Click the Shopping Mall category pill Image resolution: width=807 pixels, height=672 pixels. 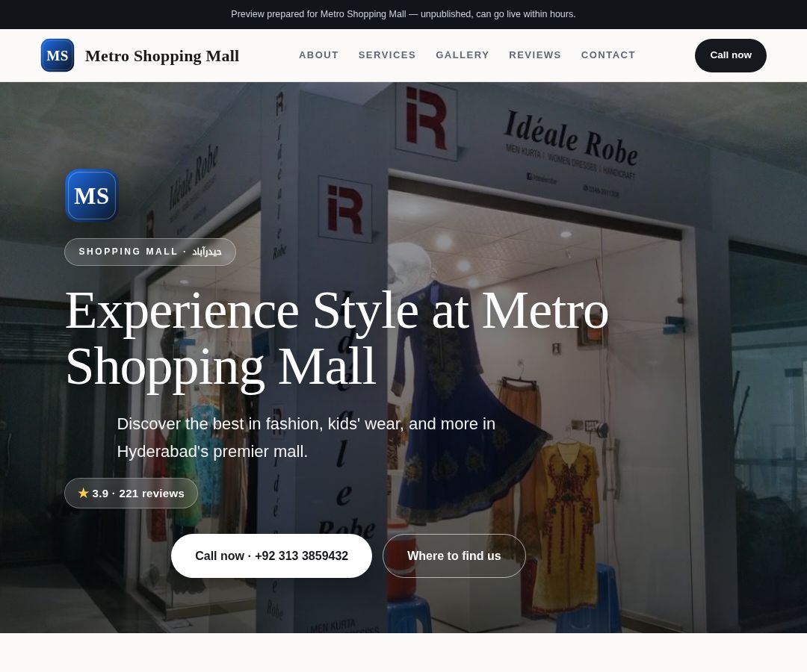click(x=149, y=252)
